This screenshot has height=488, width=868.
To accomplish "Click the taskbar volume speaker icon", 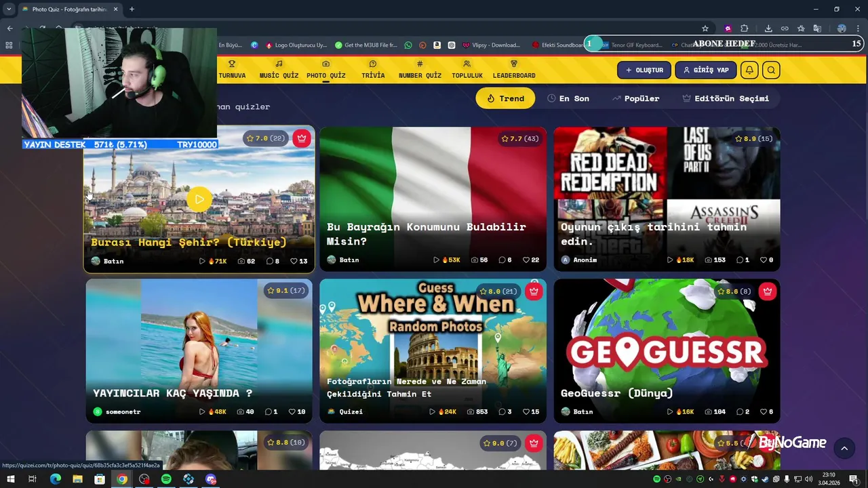I will (x=808, y=479).
